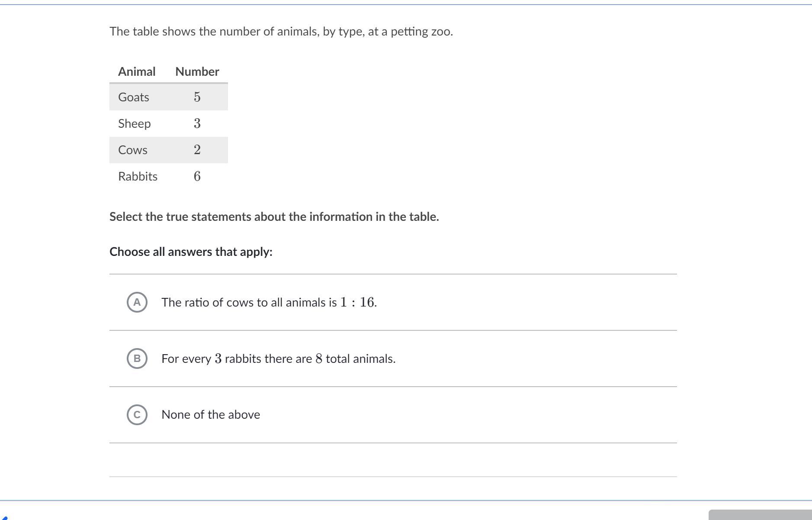This screenshot has width=812, height=520.
Task: Choose the 'None of the above' text
Action: pyautogui.click(x=211, y=415)
